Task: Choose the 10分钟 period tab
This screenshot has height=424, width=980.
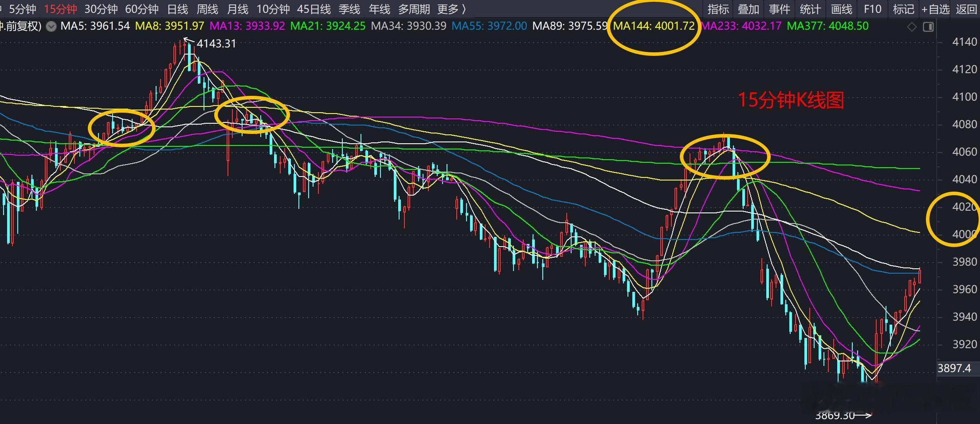Action: (273, 9)
